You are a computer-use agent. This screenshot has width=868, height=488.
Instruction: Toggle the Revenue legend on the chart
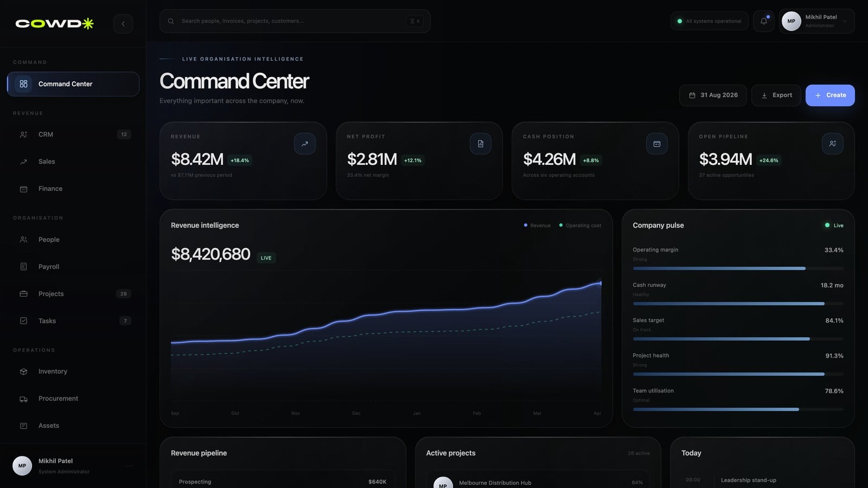tap(537, 226)
